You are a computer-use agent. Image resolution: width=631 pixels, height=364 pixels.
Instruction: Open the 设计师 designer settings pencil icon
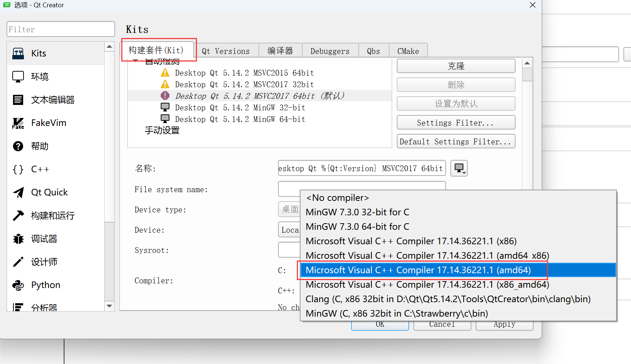click(x=18, y=262)
